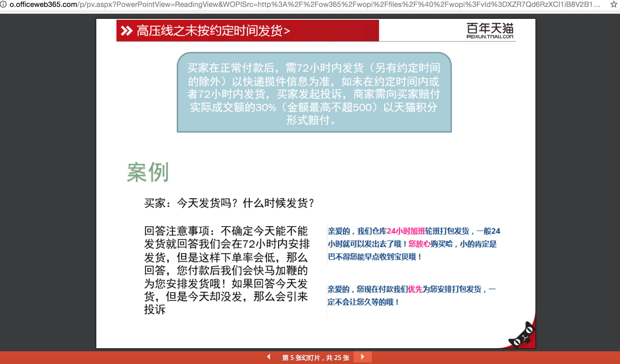The width and height of the screenshot is (620, 364).
Task: Click the green '案例' heading
Action: pyautogui.click(x=148, y=172)
